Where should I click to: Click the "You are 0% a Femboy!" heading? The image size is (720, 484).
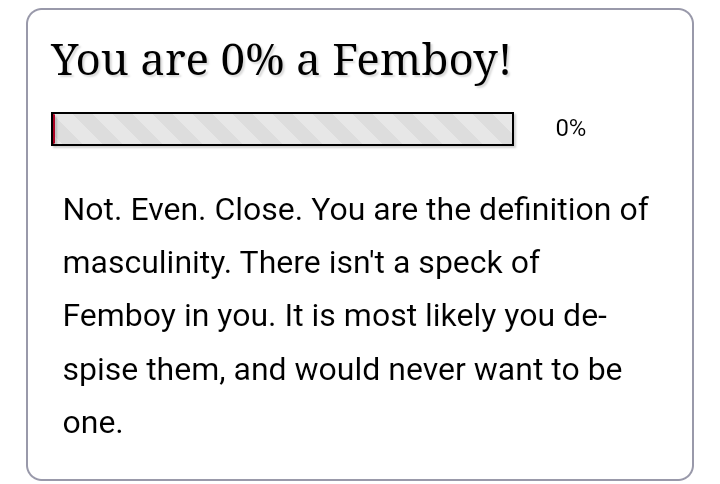pos(281,61)
